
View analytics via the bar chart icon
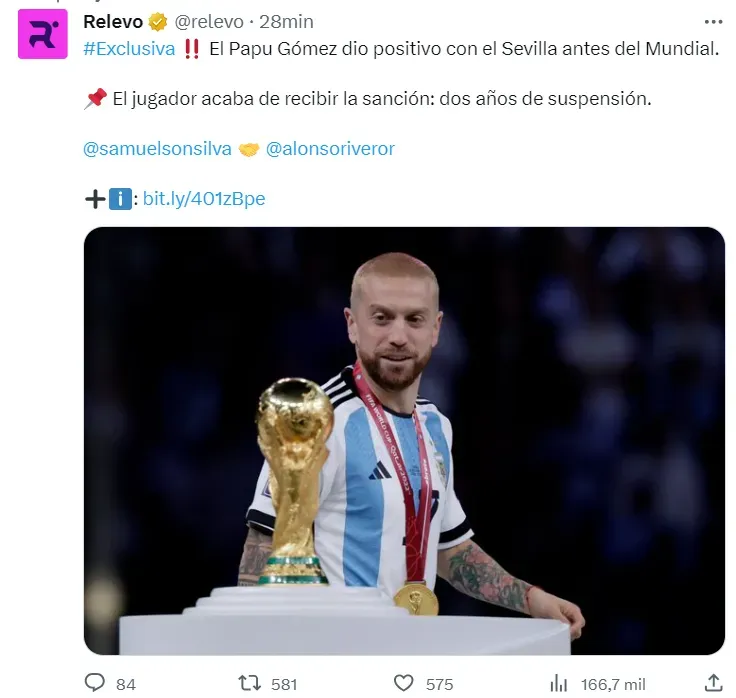point(558,683)
